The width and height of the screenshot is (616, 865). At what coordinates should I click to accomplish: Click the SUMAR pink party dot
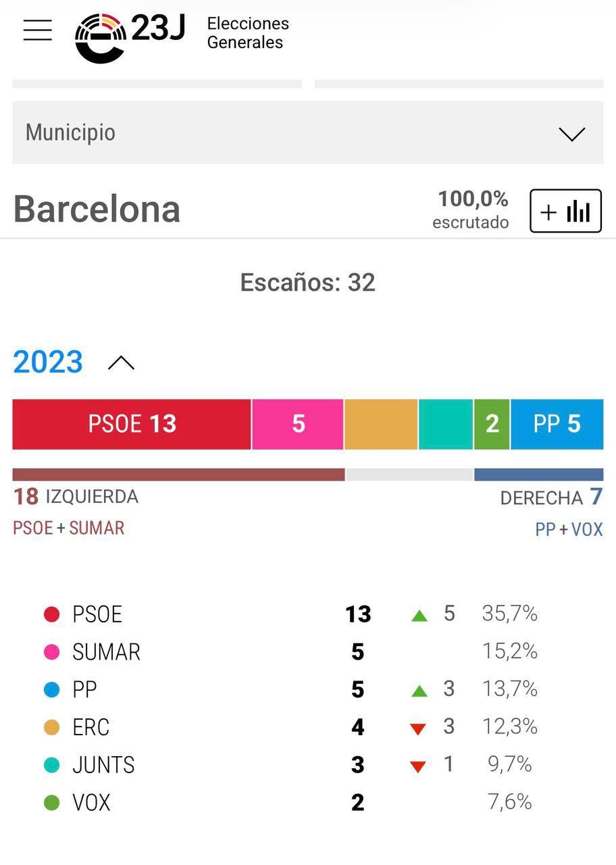point(51,652)
